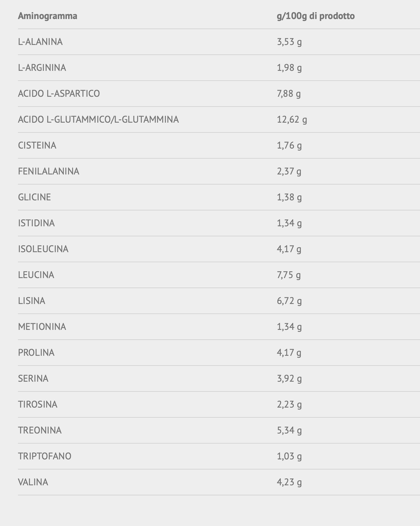Screen dimensions: 420x526
Task: Select the LISINA row label
Action: coord(31,300)
